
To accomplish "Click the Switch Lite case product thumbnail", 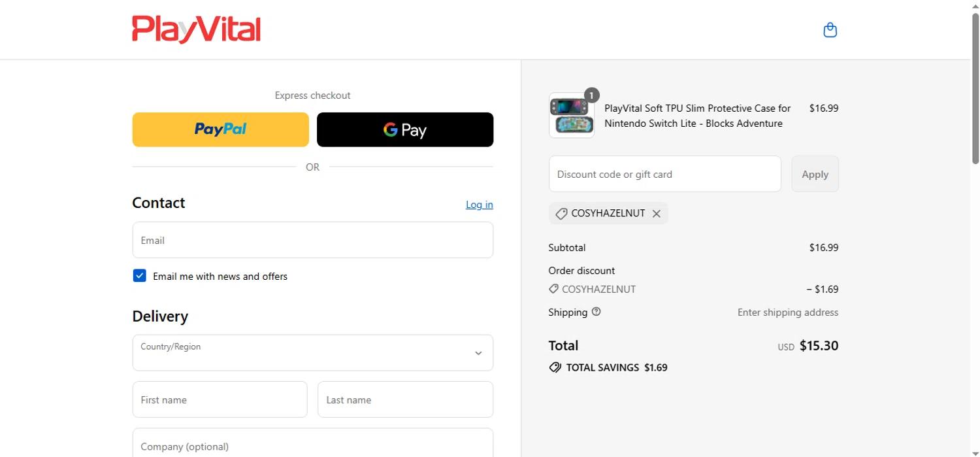I will [572, 115].
